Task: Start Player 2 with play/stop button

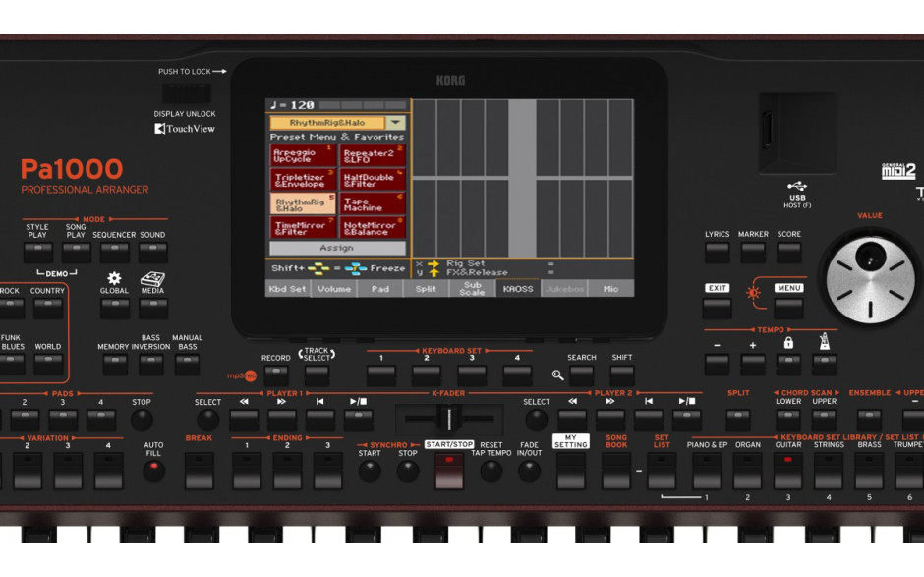Action: 687,420
